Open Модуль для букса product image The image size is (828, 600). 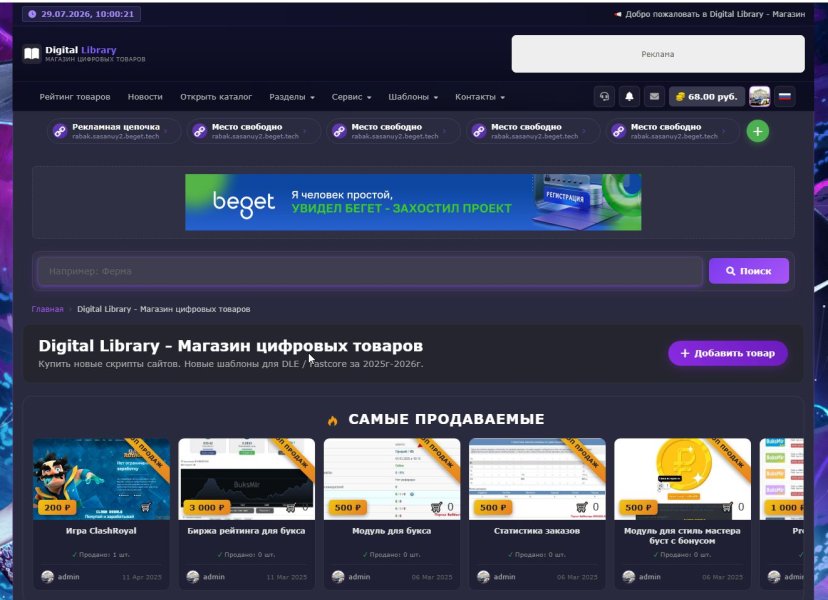[x=392, y=479]
